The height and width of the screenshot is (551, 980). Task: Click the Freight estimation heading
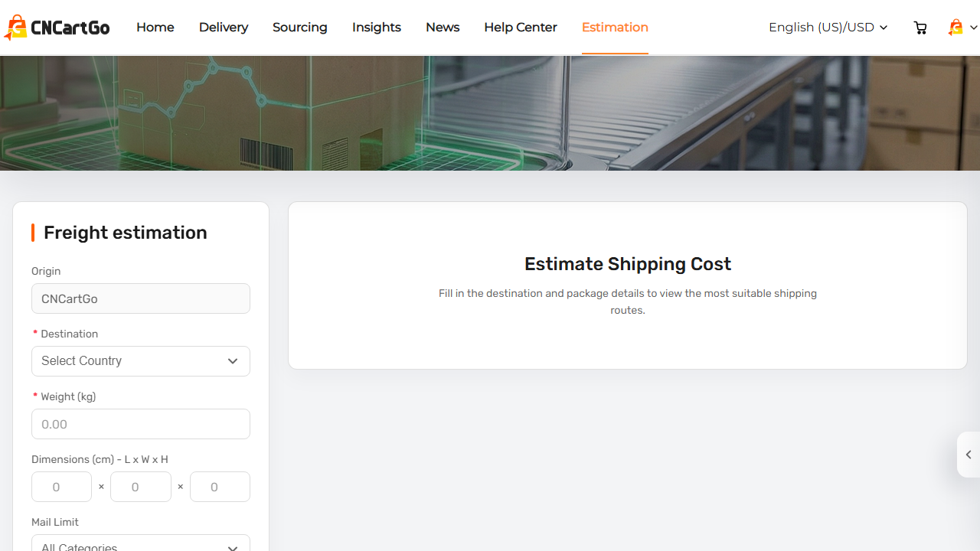[126, 233]
